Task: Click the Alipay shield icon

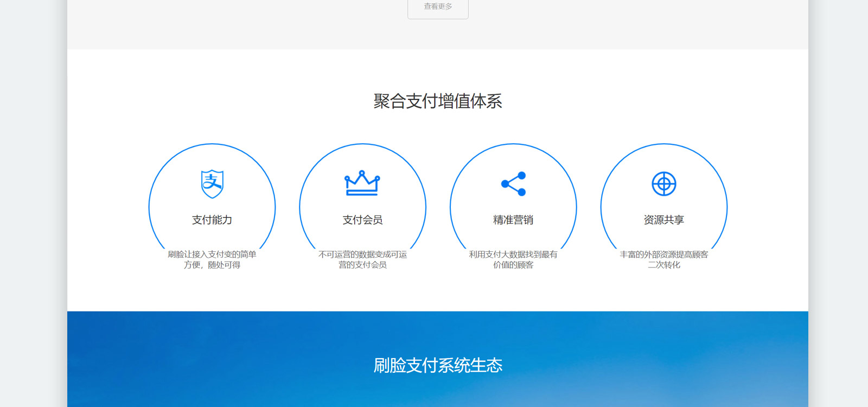Action: click(x=212, y=183)
